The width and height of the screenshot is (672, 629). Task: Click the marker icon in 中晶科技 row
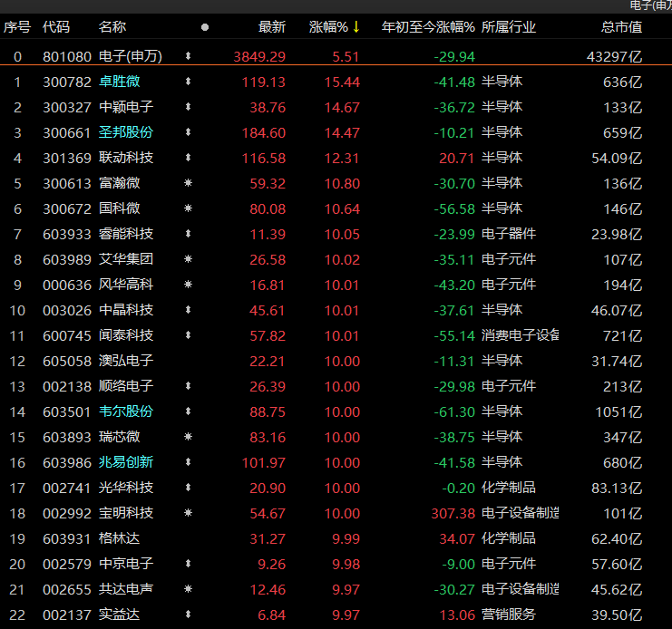tap(188, 310)
